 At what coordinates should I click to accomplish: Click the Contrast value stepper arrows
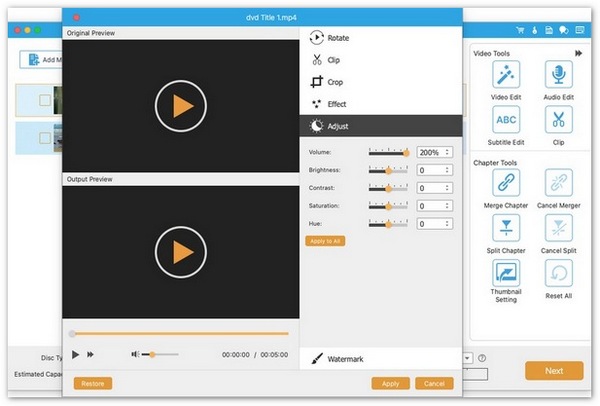(x=447, y=188)
